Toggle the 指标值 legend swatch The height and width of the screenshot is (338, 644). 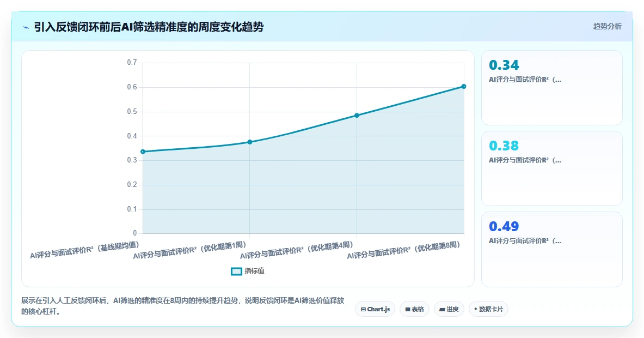tap(236, 271)
